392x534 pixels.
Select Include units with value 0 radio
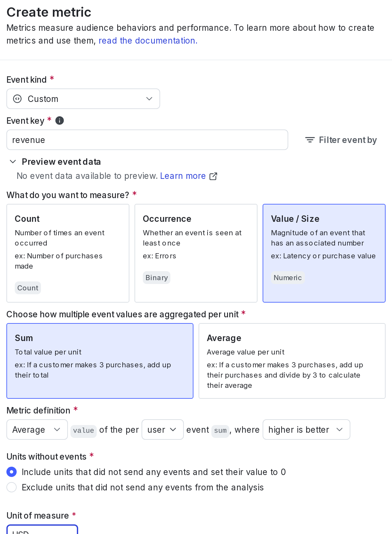[x=12, y=472]
